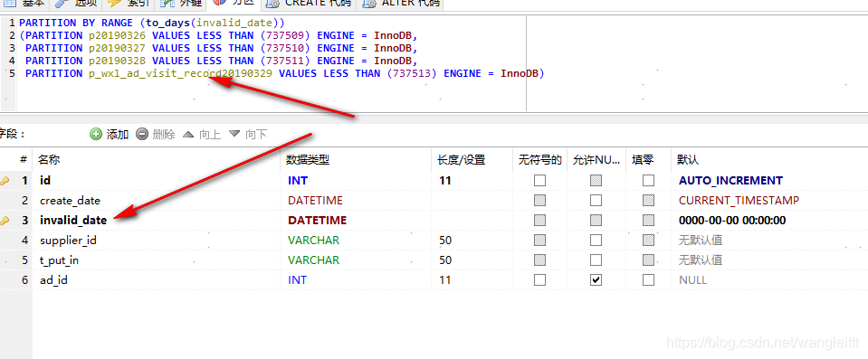Toggle 允许NULL checkbox for create_date
This screenshot has width=868, height=359.
pos(596,200)
